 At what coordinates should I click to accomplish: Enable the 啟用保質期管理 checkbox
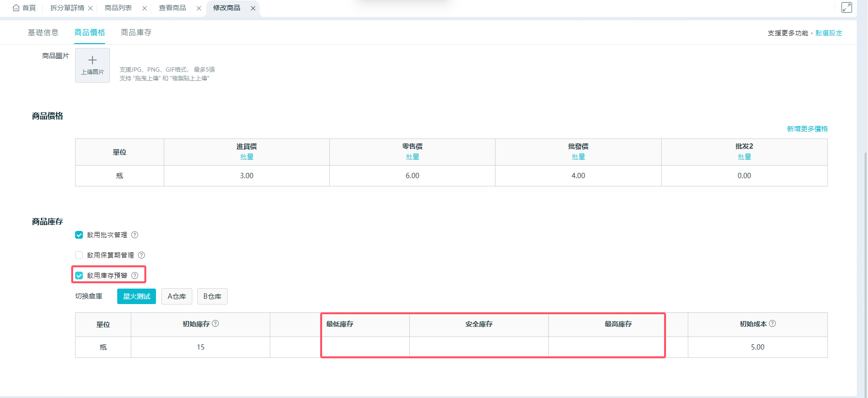(79, 255)
